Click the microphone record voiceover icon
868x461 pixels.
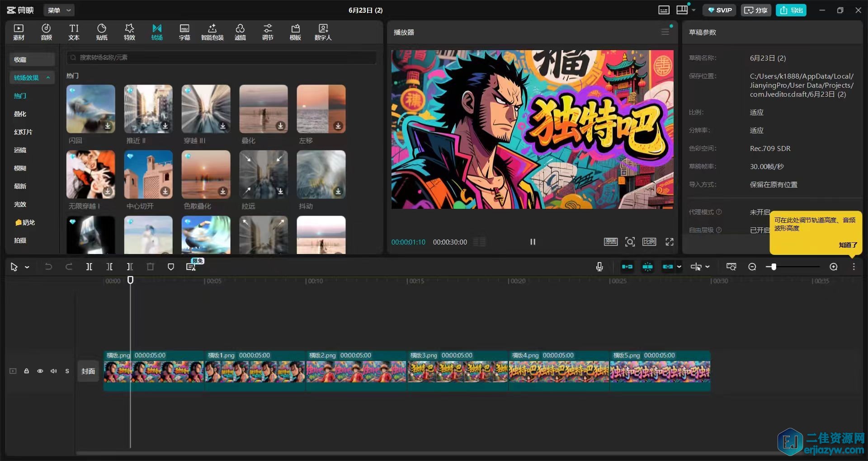(599, 267)
